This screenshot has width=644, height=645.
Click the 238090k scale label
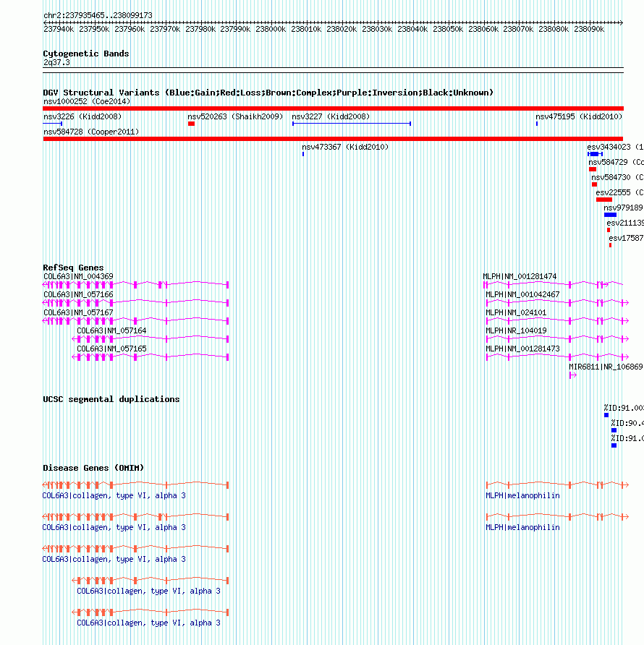click(589, 29)
